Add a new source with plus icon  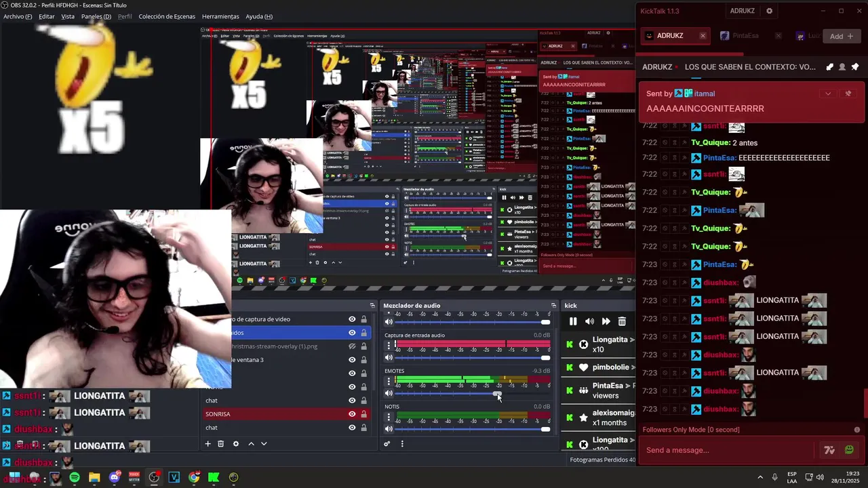click(208, 444)
